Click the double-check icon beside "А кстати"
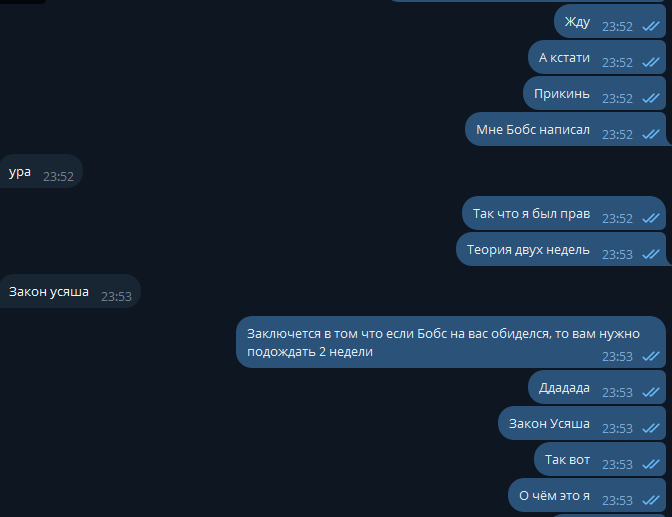672x517 pixels. (651, 63)
